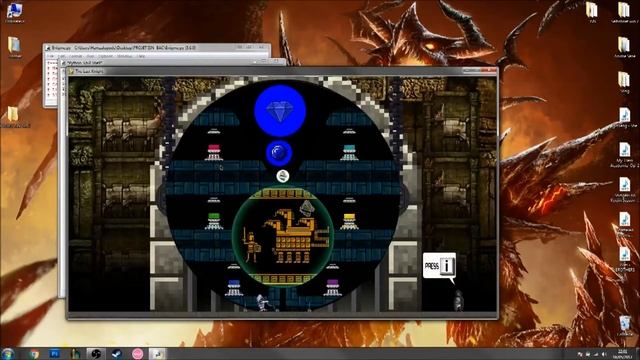
Task: Choose the cyan item on pedestal
Action: click(349, 152)
